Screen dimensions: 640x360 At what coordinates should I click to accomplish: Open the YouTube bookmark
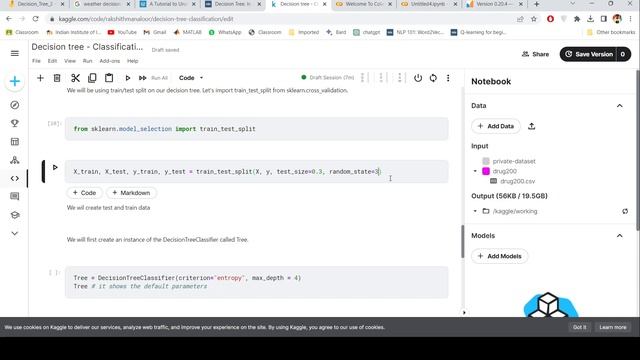pyautogui.click(x=122, y=32)
